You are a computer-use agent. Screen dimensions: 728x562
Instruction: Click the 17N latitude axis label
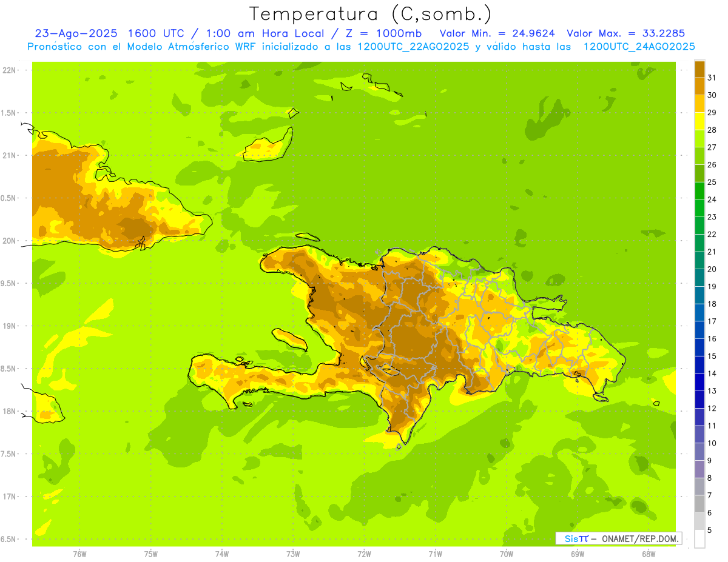click(10, 497)
